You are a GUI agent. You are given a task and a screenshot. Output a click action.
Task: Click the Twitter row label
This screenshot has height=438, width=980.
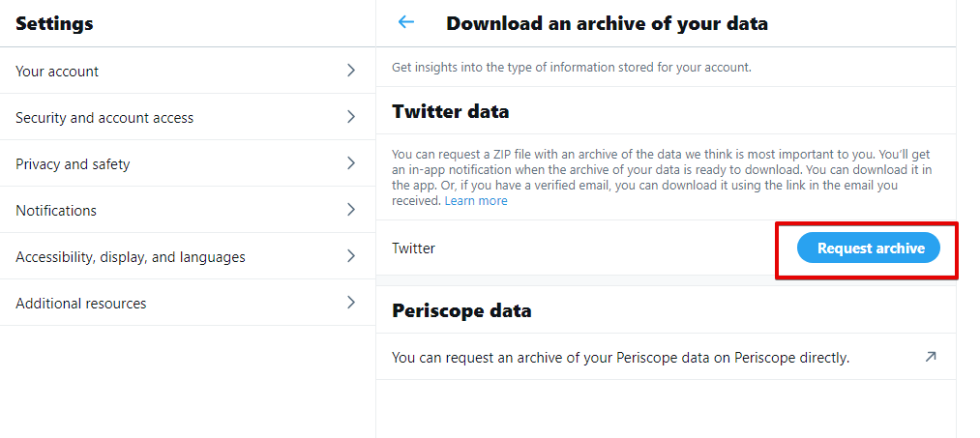[414, 248]
